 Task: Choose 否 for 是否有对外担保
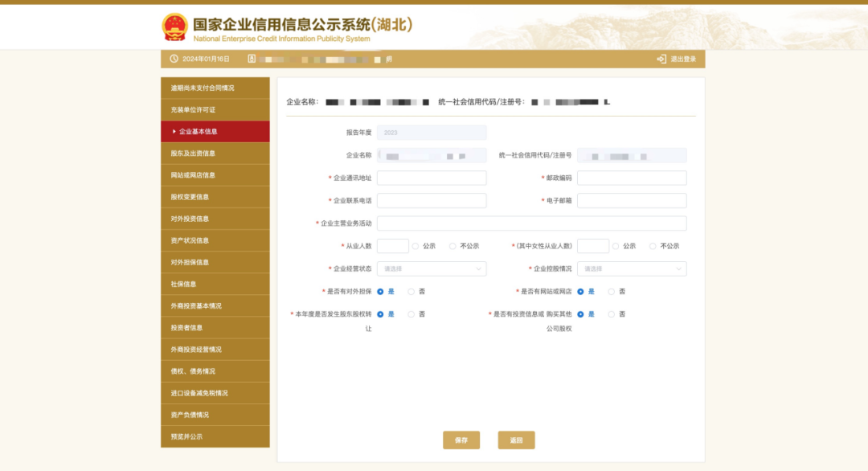(x=411, y=292)
